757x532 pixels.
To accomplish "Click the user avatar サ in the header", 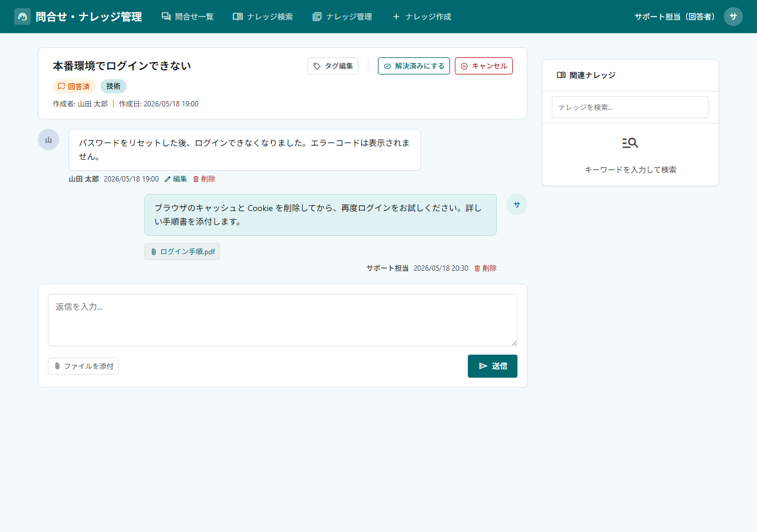I will (x=733, y=17).
